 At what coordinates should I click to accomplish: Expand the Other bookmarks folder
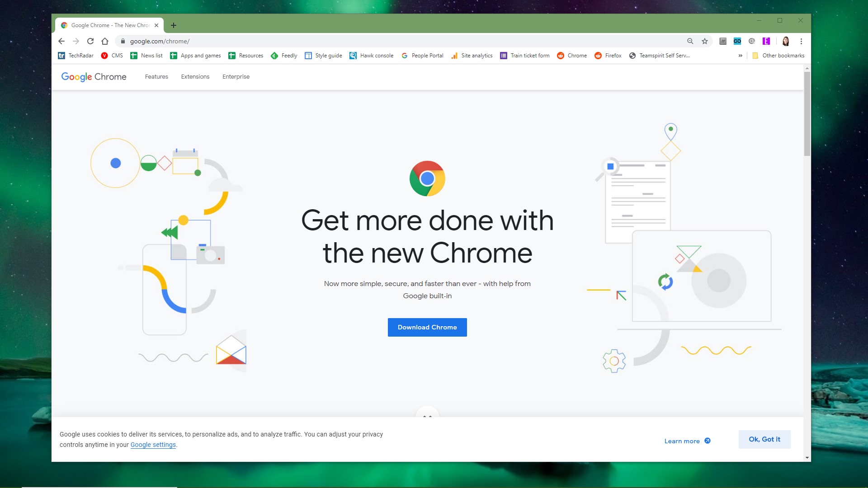778,56
